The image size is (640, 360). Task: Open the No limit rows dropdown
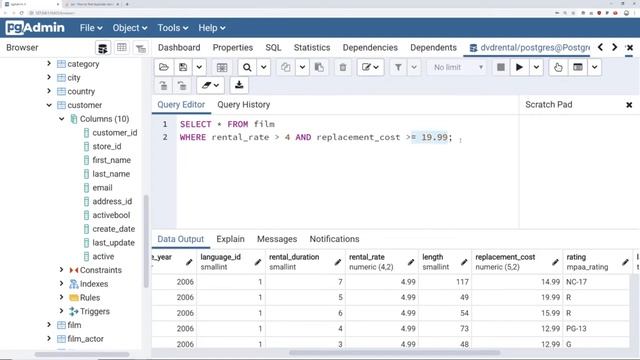(458, 67)
